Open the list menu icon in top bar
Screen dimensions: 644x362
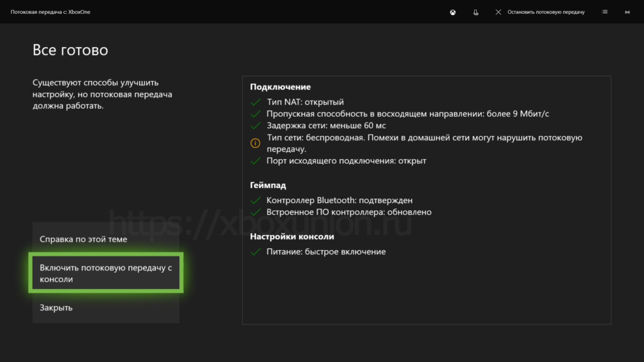point(604,12)
